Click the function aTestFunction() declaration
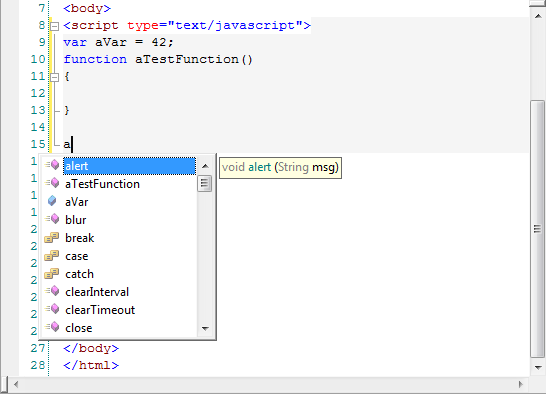Screen dimensions: 546x394 click(158, 60)
